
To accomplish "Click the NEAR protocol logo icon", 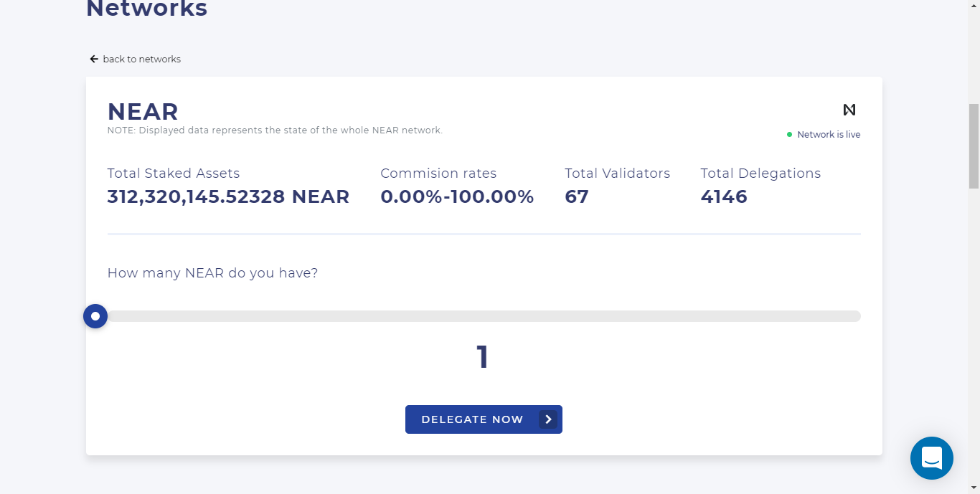I will pos(849,110).
